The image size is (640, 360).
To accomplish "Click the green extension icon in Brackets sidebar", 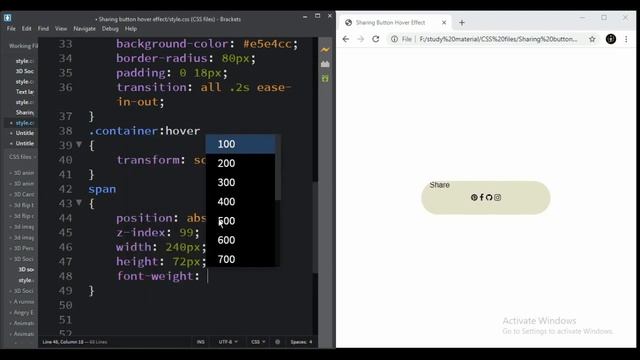I will (325, 78).
